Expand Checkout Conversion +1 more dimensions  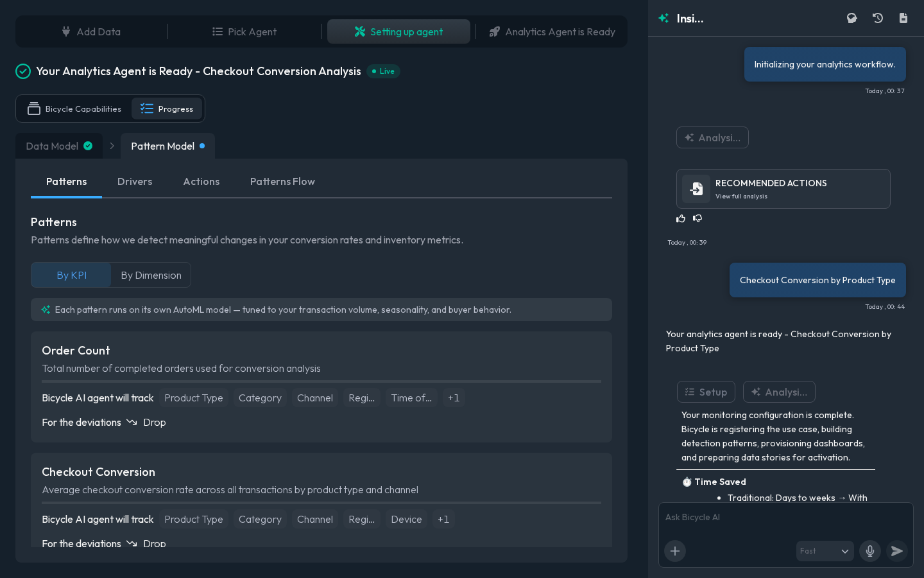pyautogui.click(x=443, y=520)
